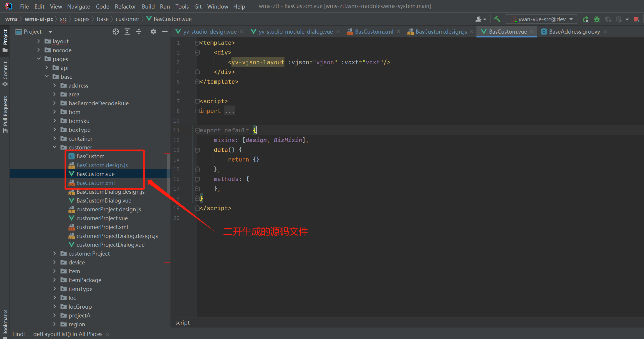Fold the export default block
The width and height of the screenshot is (644, 339).
tap(197, 131)
